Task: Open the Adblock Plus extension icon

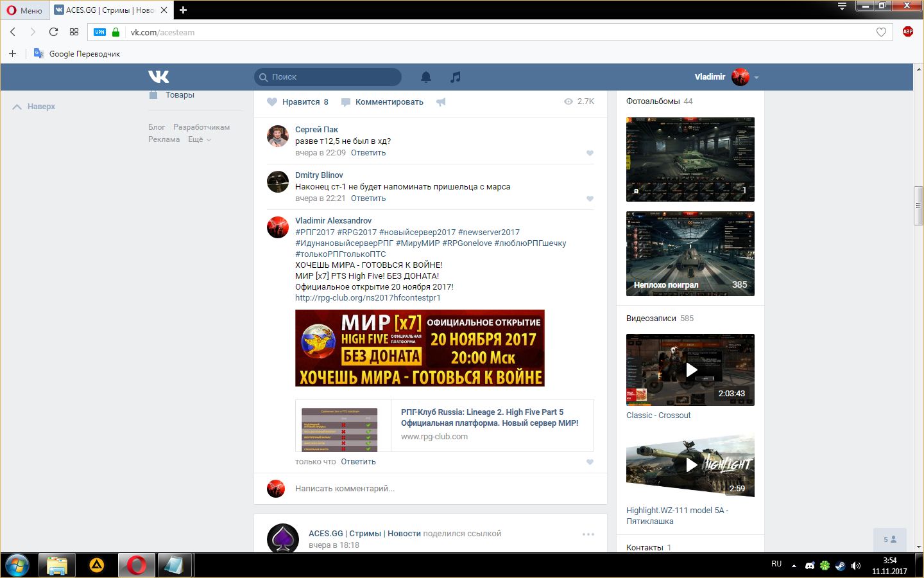Action: point(907,32)
